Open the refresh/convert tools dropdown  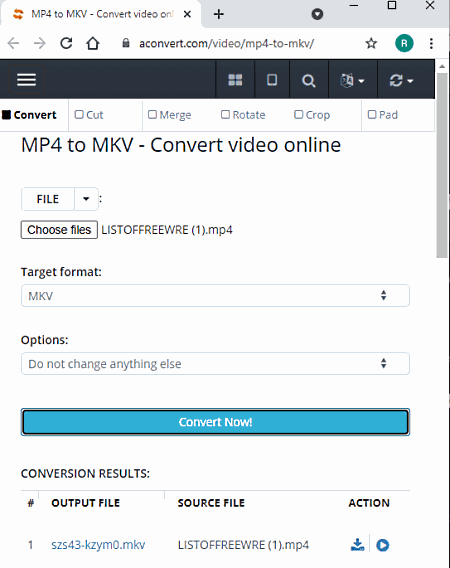(401, 80)
